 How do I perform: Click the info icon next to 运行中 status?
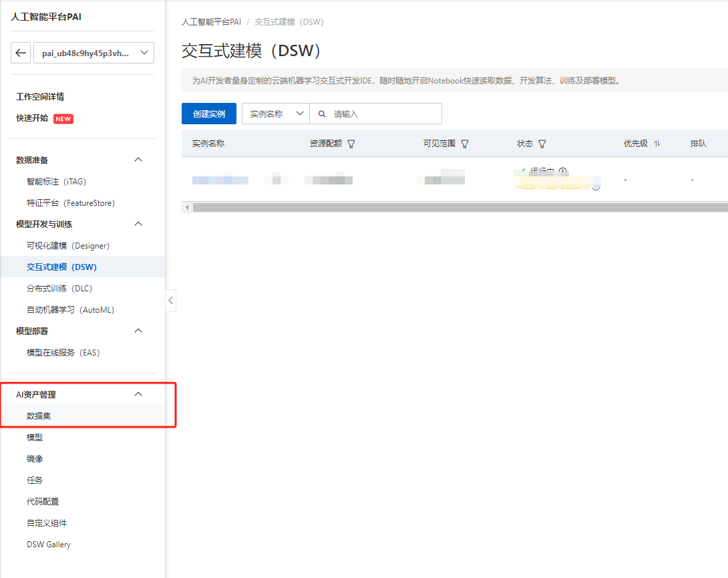(x=563, y=171)
